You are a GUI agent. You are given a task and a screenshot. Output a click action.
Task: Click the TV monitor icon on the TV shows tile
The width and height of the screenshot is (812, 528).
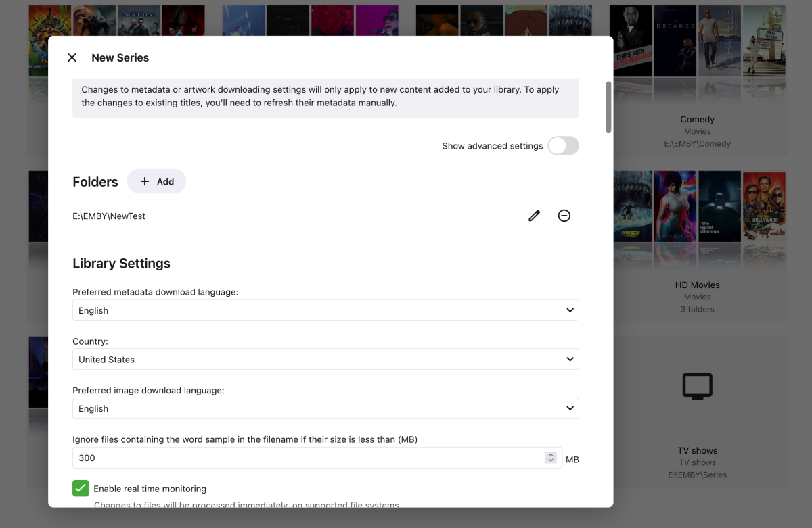pyautogui.click(x=697, y=386)
